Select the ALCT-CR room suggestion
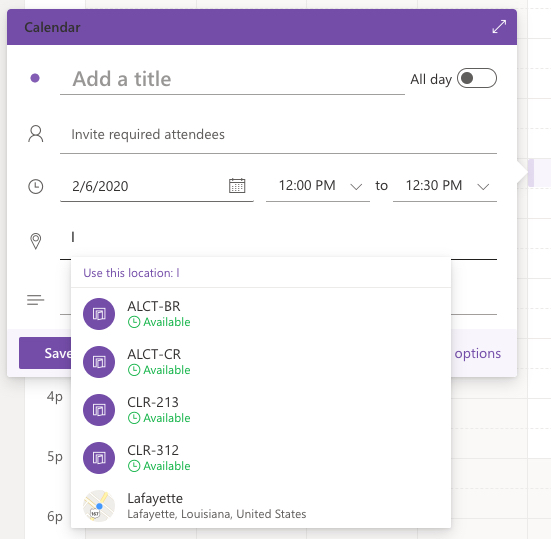This screenshot has height=539, width=551. (261, 362)
